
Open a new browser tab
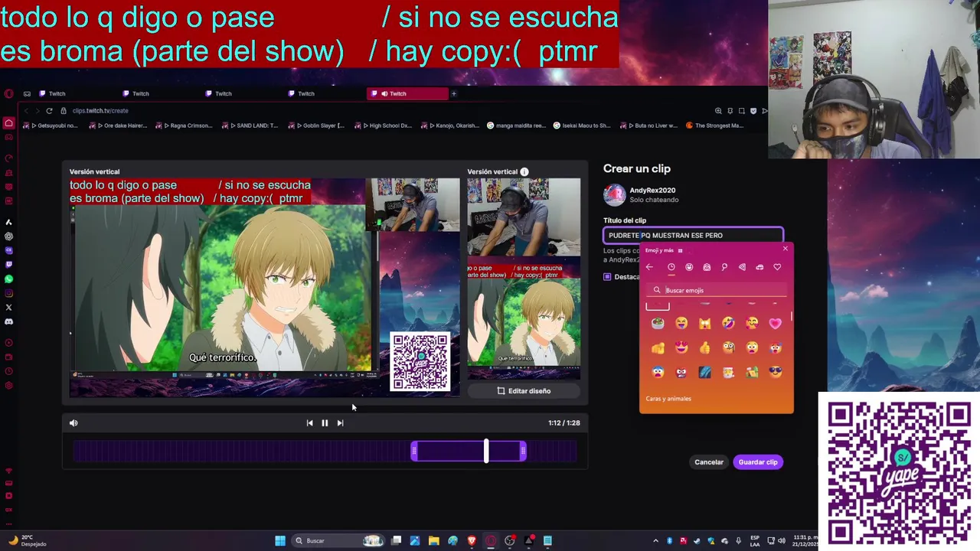tap(453, 93)
